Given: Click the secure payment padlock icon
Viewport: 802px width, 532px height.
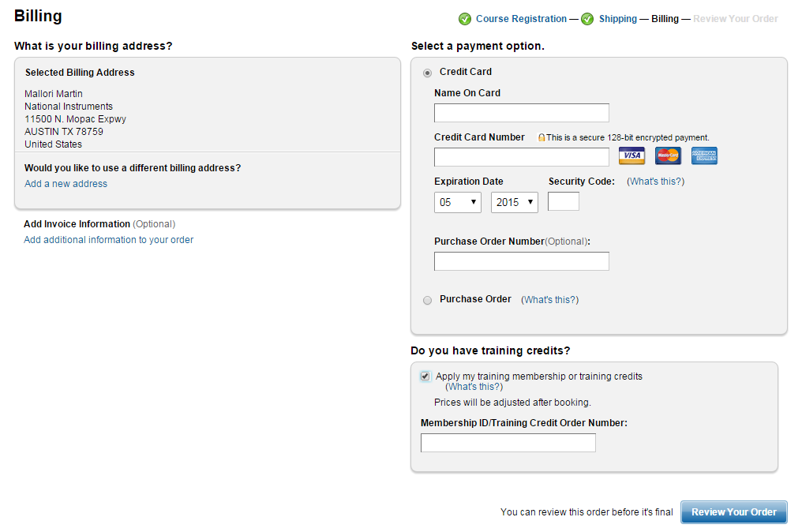Looking at the screenshot, I should 542,138.
